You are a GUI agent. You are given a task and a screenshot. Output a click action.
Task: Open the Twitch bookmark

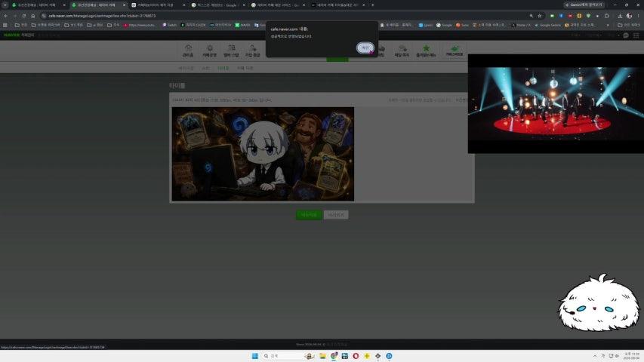pos(169,25)
